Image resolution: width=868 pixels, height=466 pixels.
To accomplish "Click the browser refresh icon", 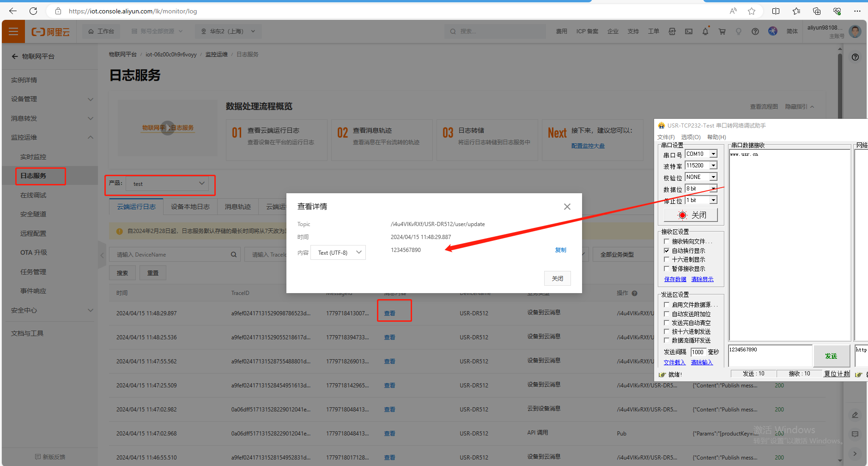I will 33,11.
